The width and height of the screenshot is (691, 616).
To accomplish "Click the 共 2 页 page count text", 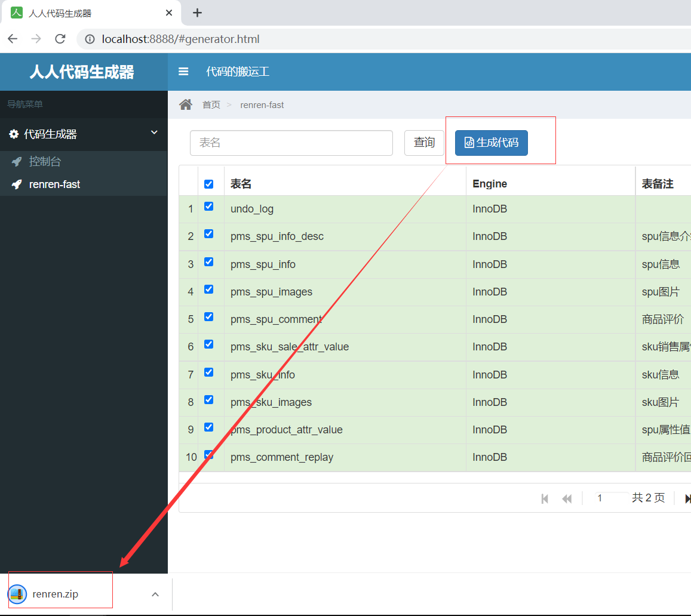I will (648, 498).
